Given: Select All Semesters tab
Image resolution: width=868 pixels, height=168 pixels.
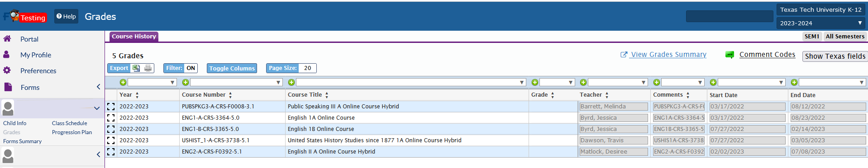Looking at the screenshot, I should 845,37.
